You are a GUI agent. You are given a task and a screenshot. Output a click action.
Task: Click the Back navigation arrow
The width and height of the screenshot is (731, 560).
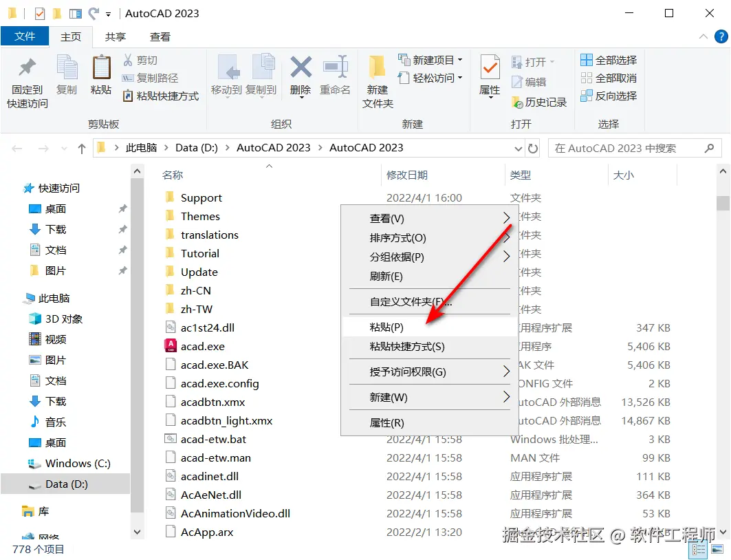[x=17, y=149]
